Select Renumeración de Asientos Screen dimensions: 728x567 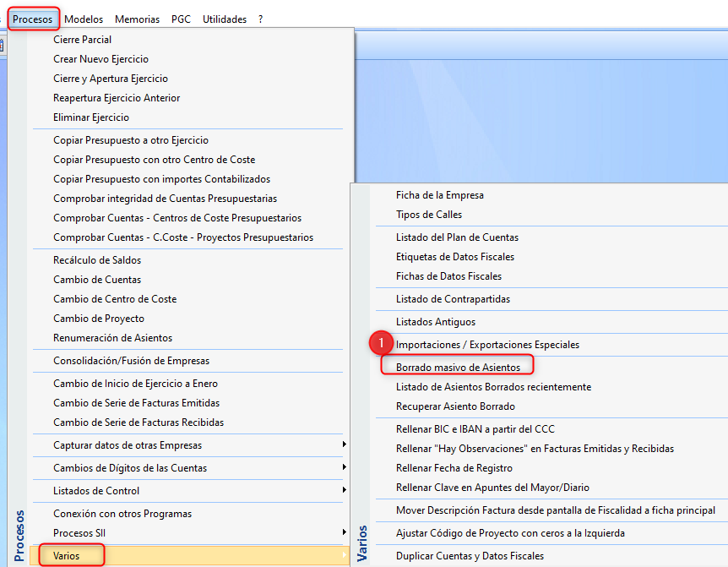click(x=112, y=338)
